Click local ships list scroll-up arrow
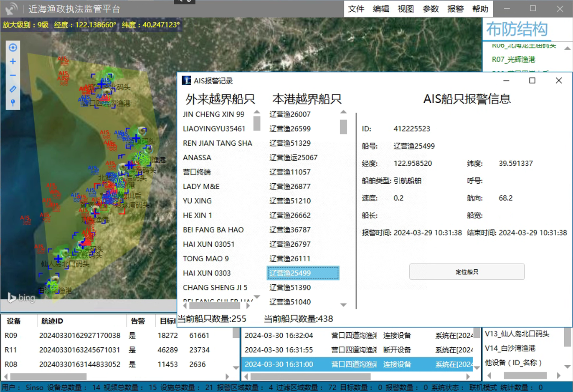 click(343, 112)
